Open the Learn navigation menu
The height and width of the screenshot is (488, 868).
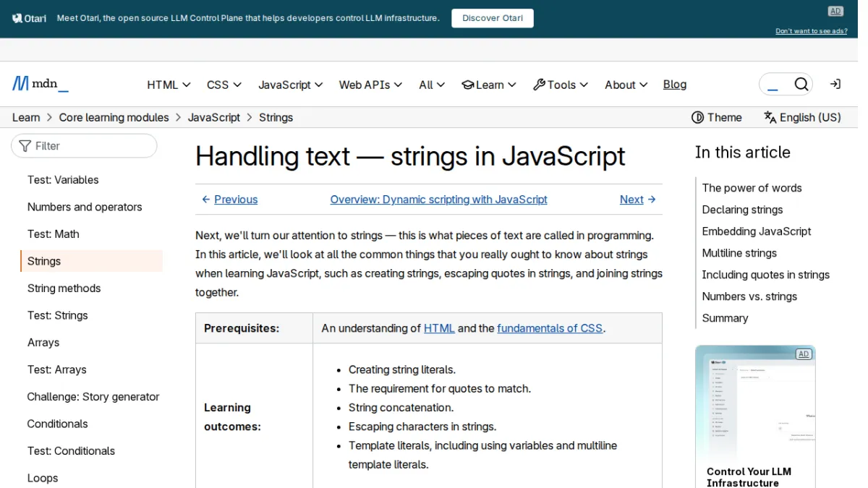coord(489,85)
